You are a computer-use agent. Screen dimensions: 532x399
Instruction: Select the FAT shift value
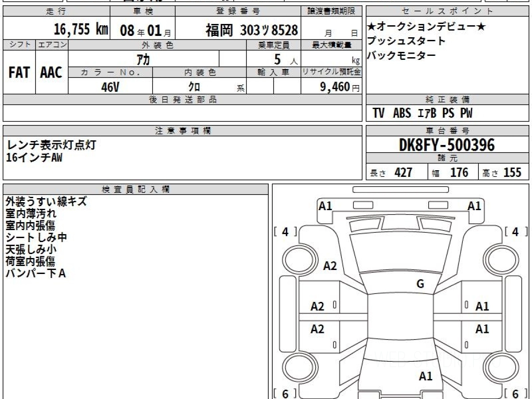tap(19, 73)
